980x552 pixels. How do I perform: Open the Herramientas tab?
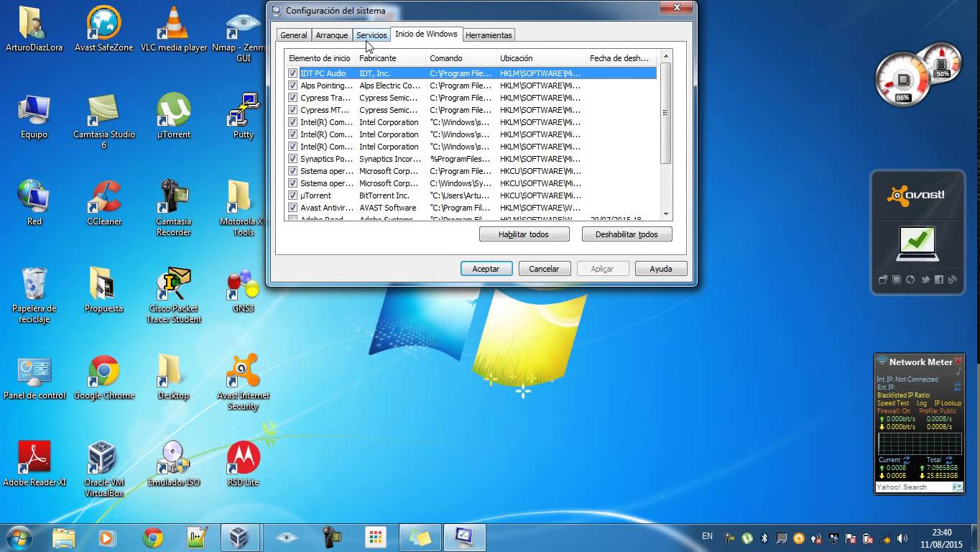point(489,35)
